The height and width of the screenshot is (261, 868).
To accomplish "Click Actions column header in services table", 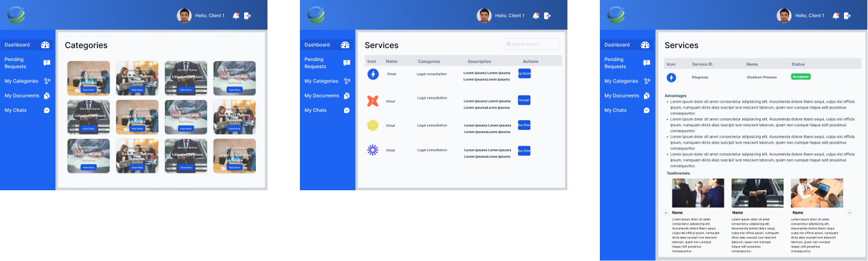I will coord(530,62).
